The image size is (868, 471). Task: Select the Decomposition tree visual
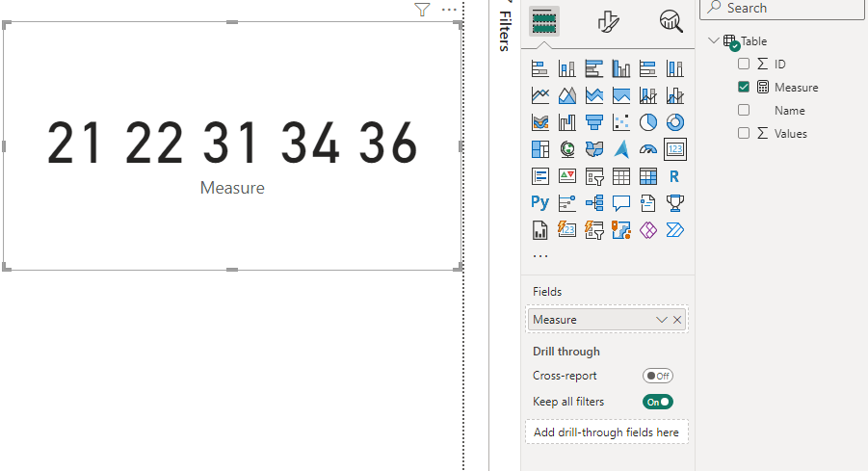pos(594,203)
